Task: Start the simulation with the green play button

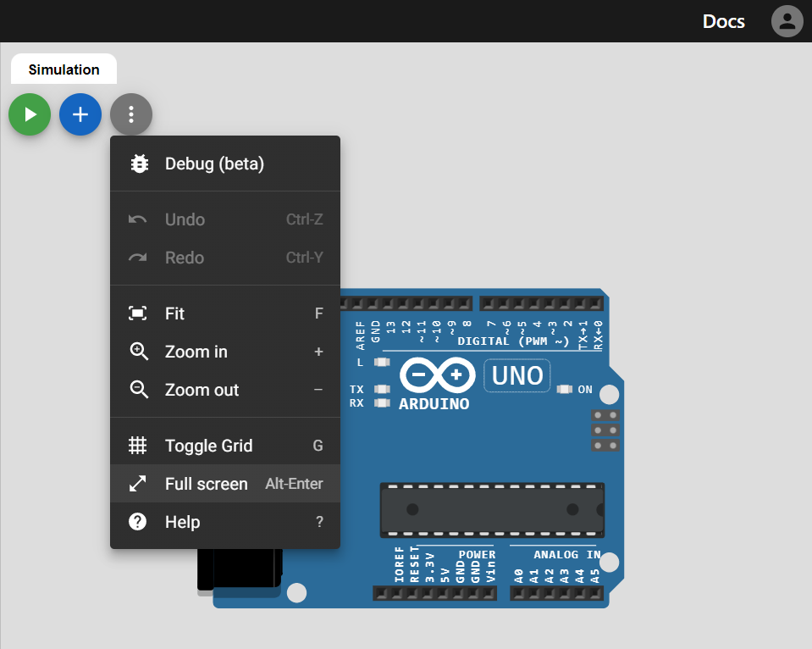Action: [x=30, y=114]
